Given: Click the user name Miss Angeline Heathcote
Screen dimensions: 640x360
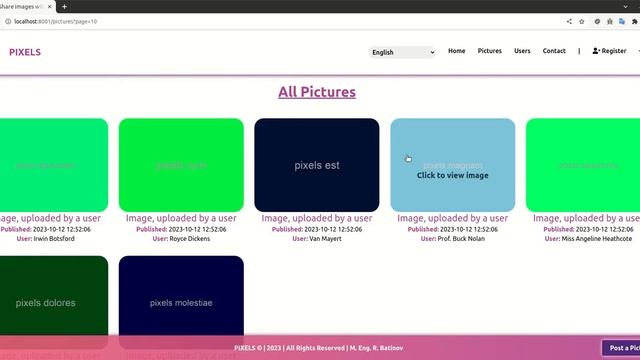Looking at the screenshot, I should pyautogui.click(x=597, y=239).
